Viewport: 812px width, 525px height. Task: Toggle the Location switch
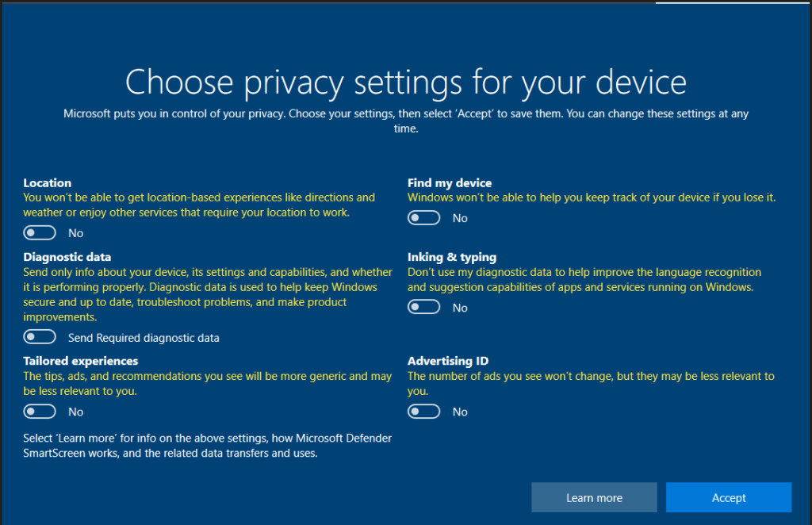[40, 233]
